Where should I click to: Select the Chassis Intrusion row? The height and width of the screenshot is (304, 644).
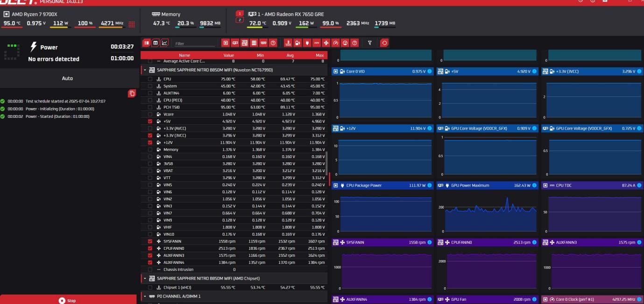tap(235, 269)
